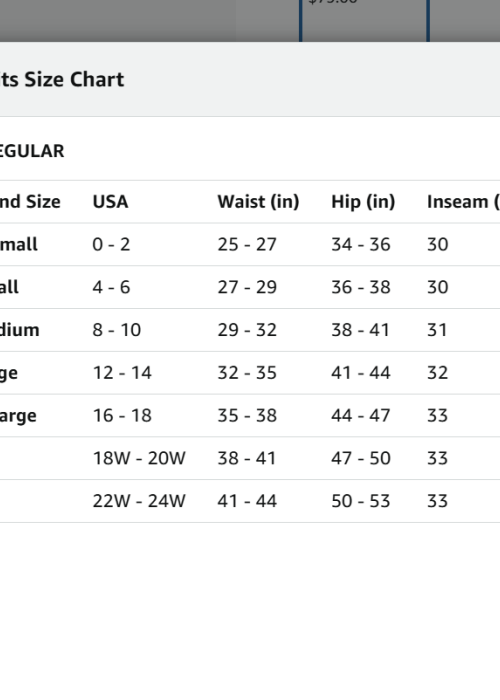The width and height of the screenshot is (500, 700).
Task: Select the USA size 16 - 18 cell
Action: coord(122,416)
